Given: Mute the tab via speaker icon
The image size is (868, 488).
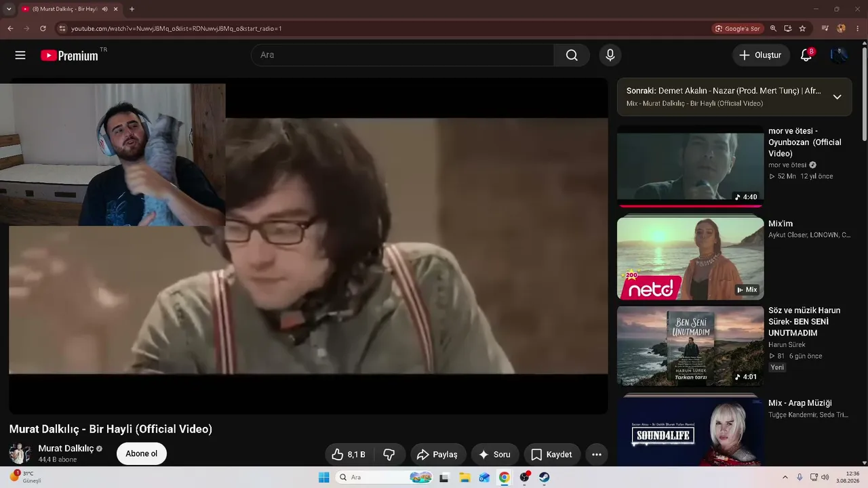Looking at the screenshot, I should click(x=104, y=9).
